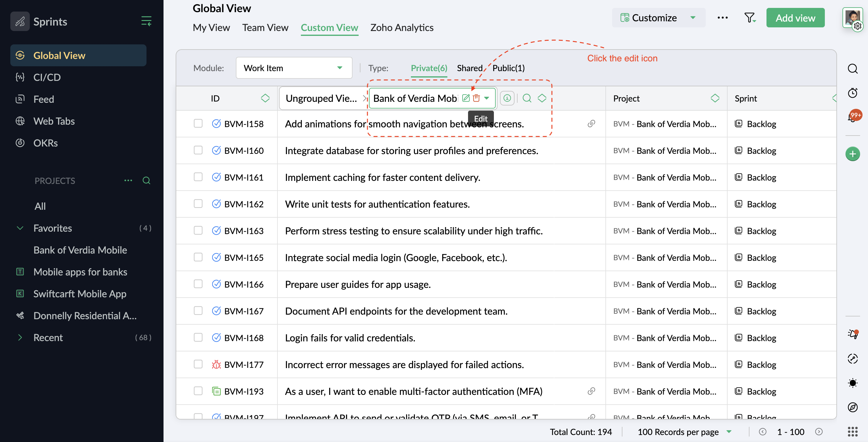Open the Custom View tab
868x442 pixels.
tap(329, 27)
